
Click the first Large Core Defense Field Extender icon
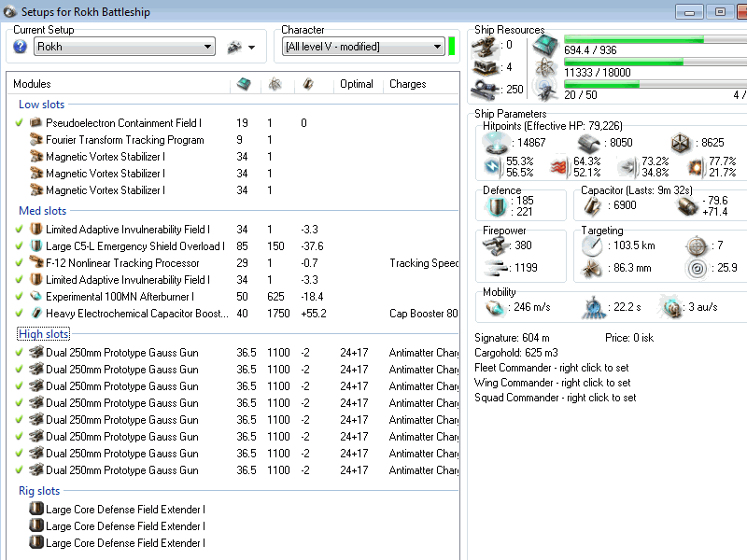point(36,509)
